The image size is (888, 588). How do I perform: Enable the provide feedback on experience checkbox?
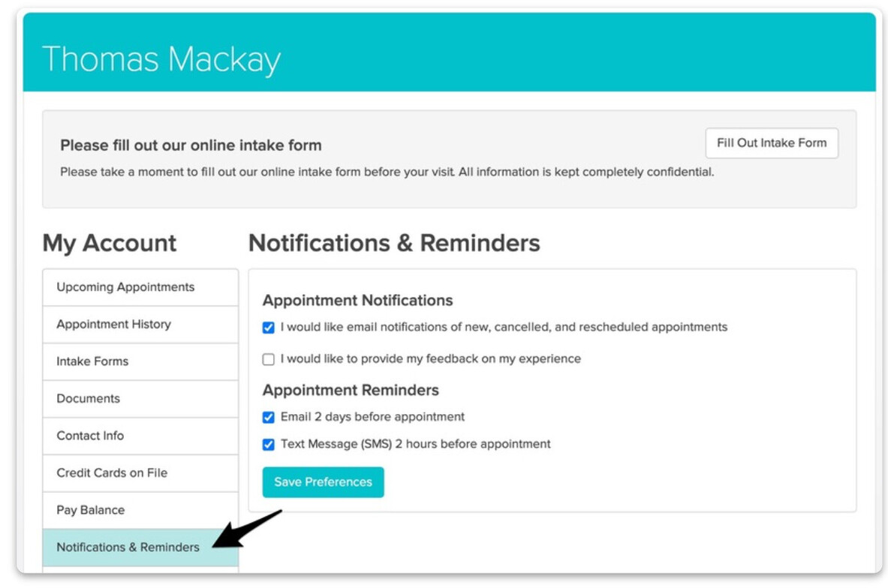click(269, 360)
